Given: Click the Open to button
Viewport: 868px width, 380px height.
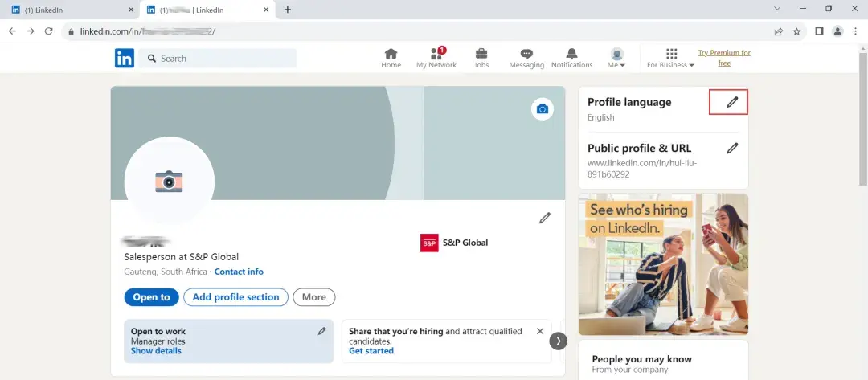Looking at the screenshot, I should pyautogui.click(x=151, y=297).
